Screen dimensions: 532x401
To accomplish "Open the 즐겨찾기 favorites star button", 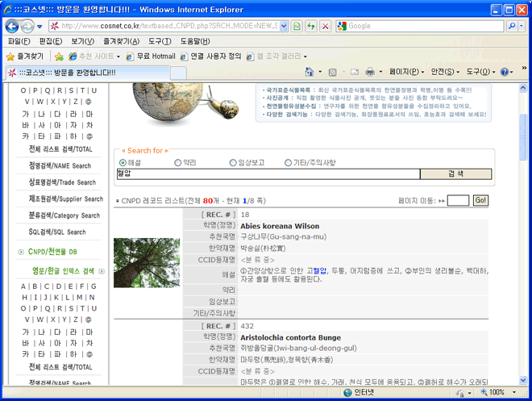I will click(x=25, y=56).
